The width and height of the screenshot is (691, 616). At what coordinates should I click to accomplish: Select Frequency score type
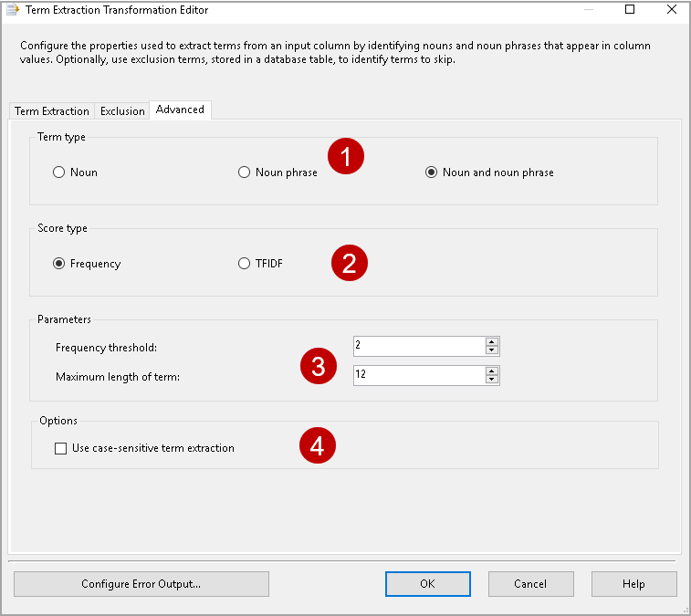click(x=59, y=264)
